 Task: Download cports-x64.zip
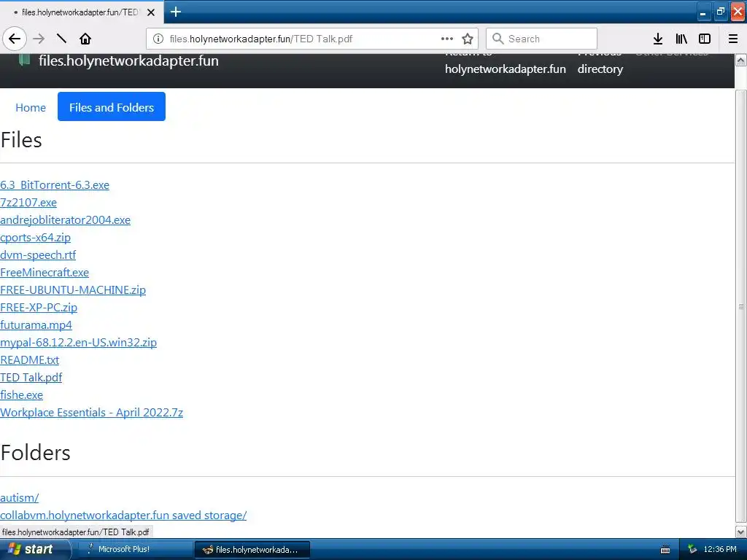coord(35,237)
